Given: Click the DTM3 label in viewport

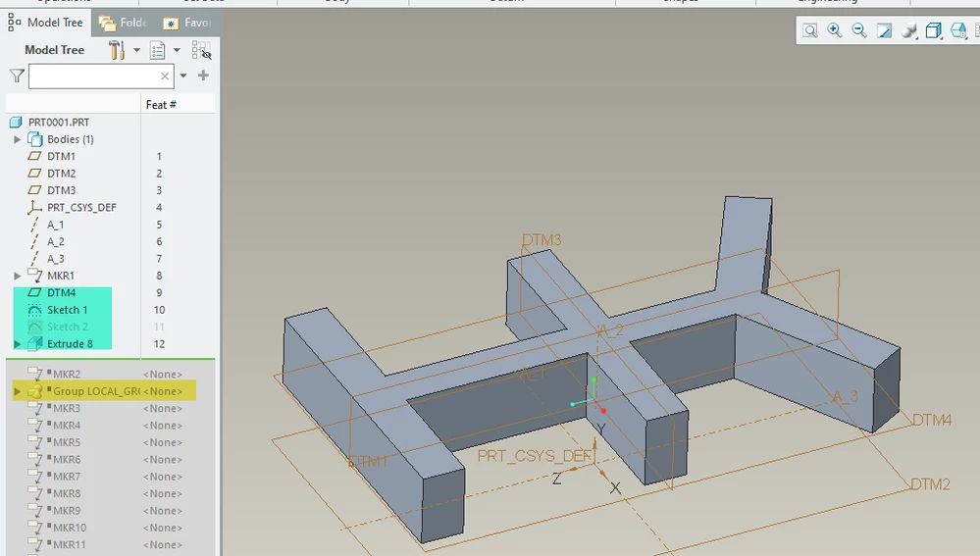Looking at the screenshot, I should click(542, 240).
